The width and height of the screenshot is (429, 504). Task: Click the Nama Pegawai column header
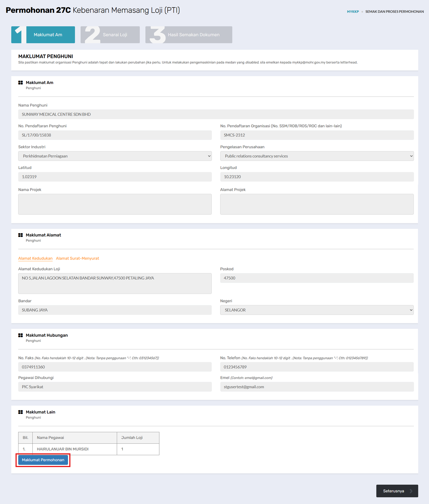coord(75,438)
